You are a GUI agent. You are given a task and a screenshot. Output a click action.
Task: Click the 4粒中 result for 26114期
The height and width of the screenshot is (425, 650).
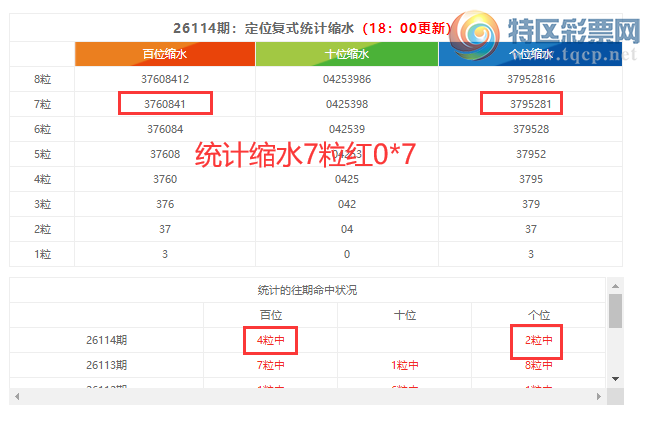tap(271, 340)
